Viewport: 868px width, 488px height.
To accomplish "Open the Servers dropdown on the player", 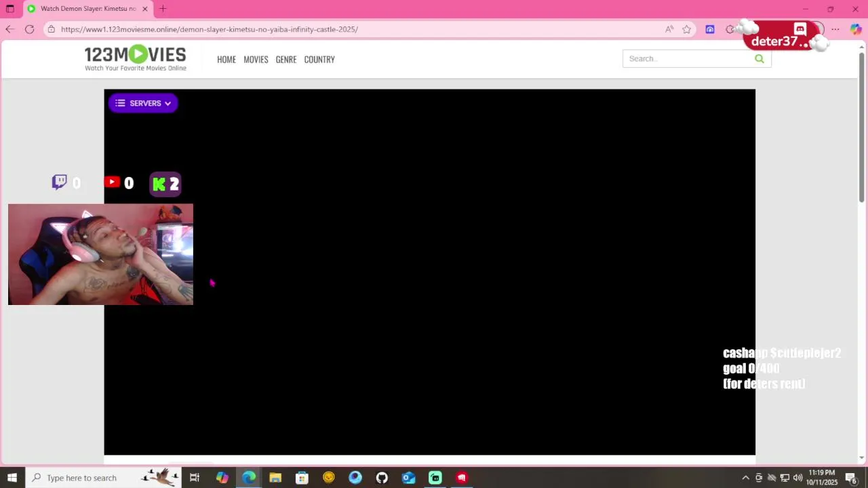I will (143, 103).
